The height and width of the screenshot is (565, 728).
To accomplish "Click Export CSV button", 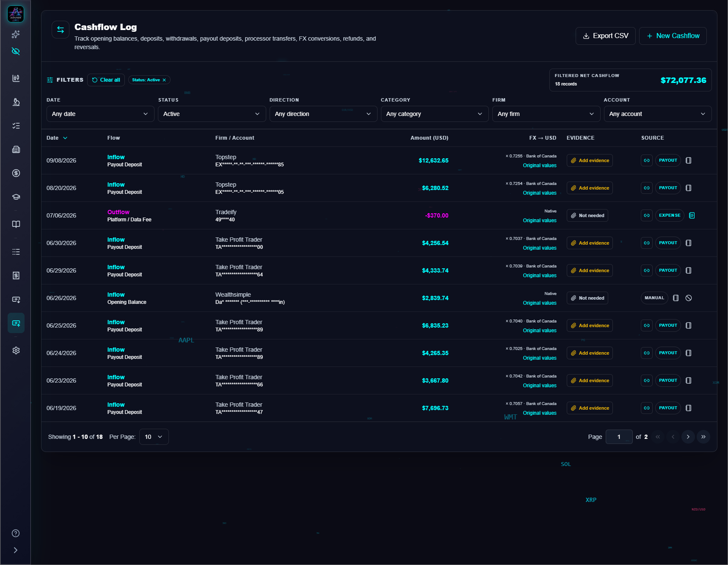I will tap(605, 36).
